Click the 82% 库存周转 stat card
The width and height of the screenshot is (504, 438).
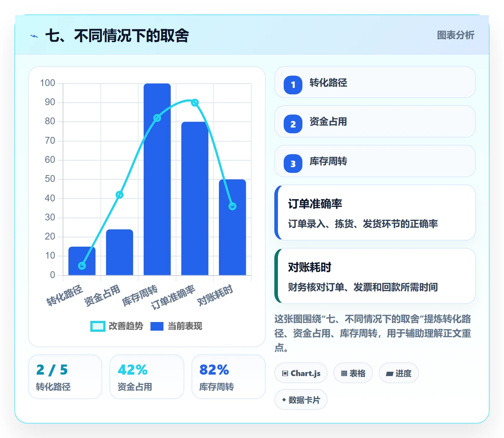(229, 377)
